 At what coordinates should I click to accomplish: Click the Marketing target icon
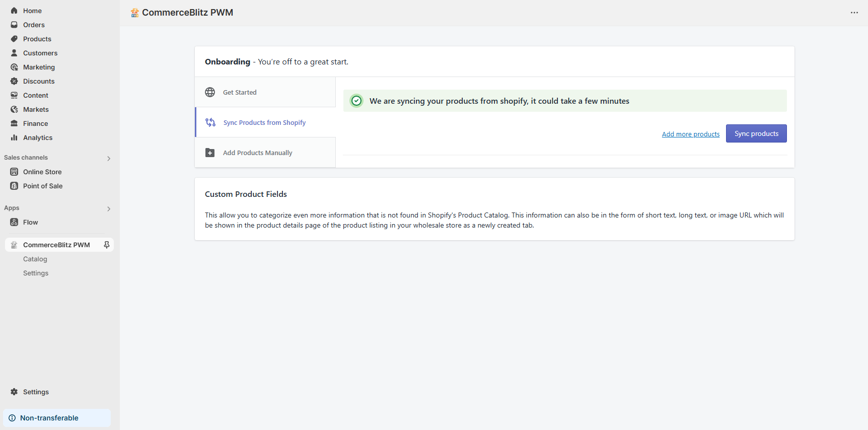[14, 67]
